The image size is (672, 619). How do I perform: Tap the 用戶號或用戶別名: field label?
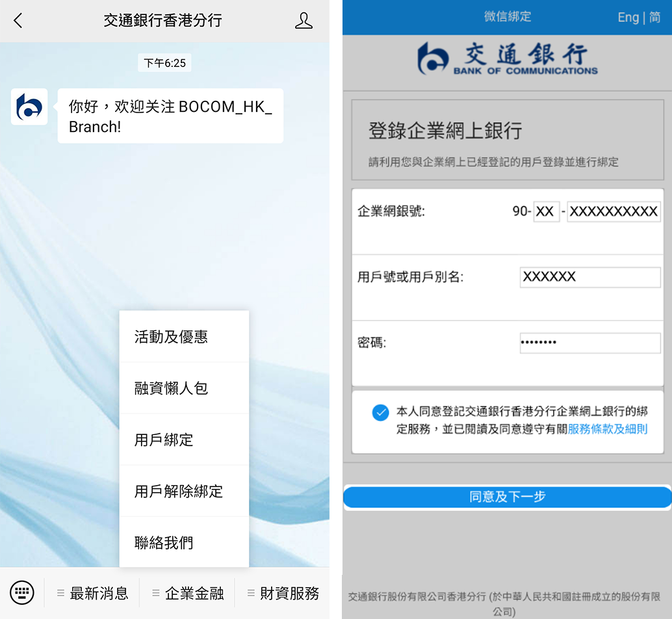coord(410,277)
